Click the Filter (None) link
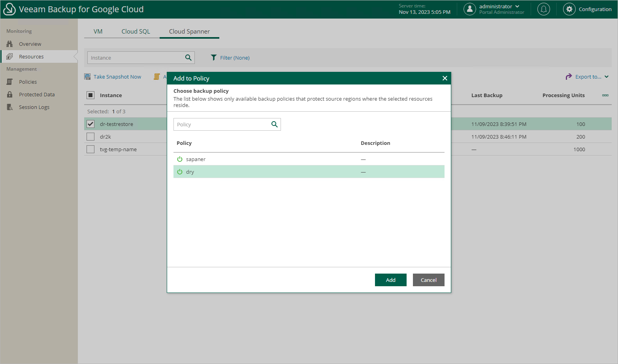 tap(235, 58)
